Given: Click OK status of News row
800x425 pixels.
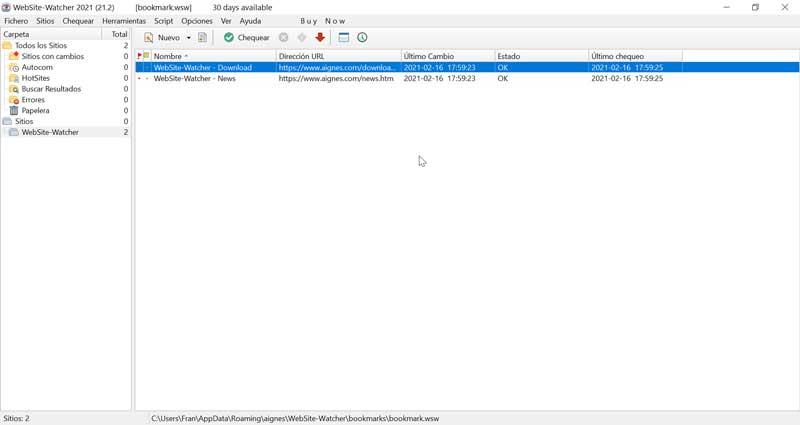Looking at the screenshot, I should pos(503,79).
